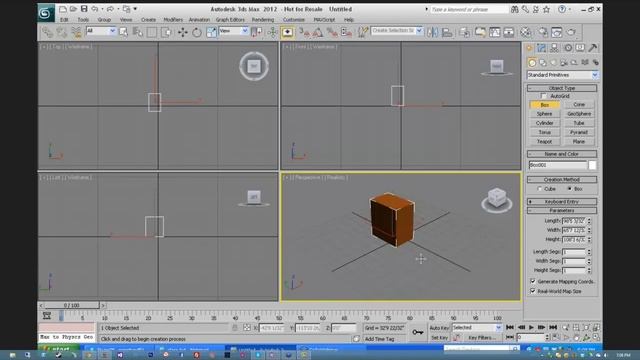Toggle Real-World Map Size checkbox
The width and height of the screenshot is (640, 360).
point(533,291)
